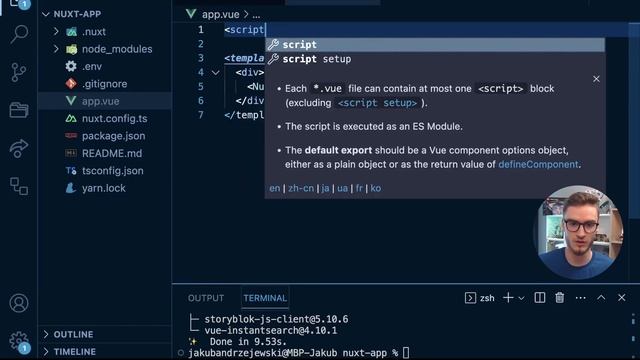Select the zsh terminal shell indicator
640x360 pixels.
tap(480, 298)
